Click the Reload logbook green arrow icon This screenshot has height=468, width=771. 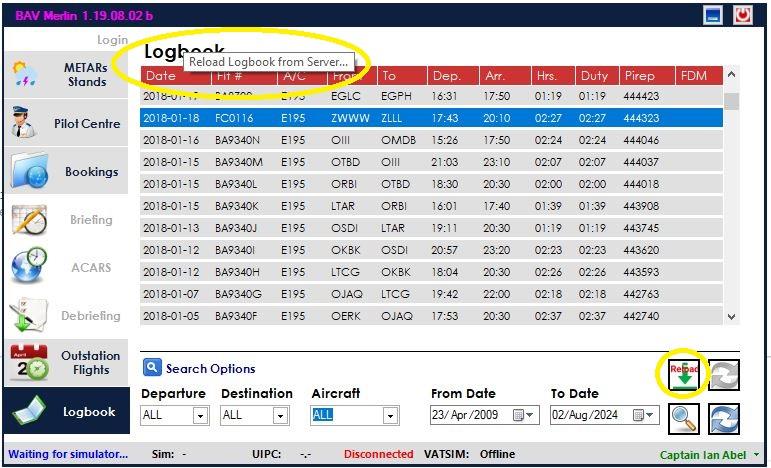(x=684, y=375)
